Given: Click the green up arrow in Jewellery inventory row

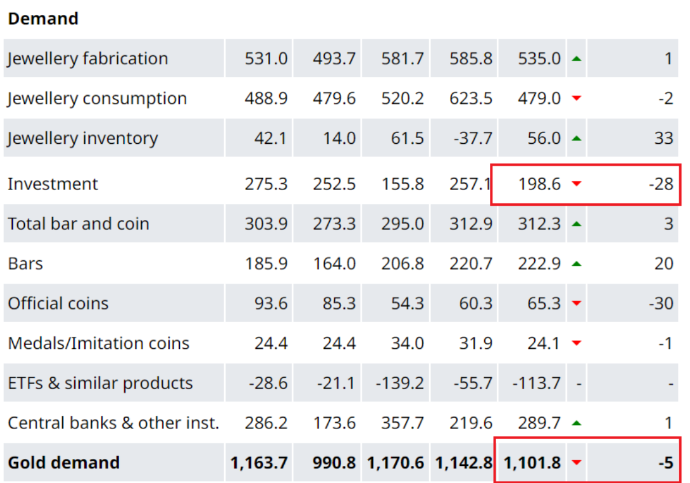Looking at the screenshot, I should click(x=576, y=139).
